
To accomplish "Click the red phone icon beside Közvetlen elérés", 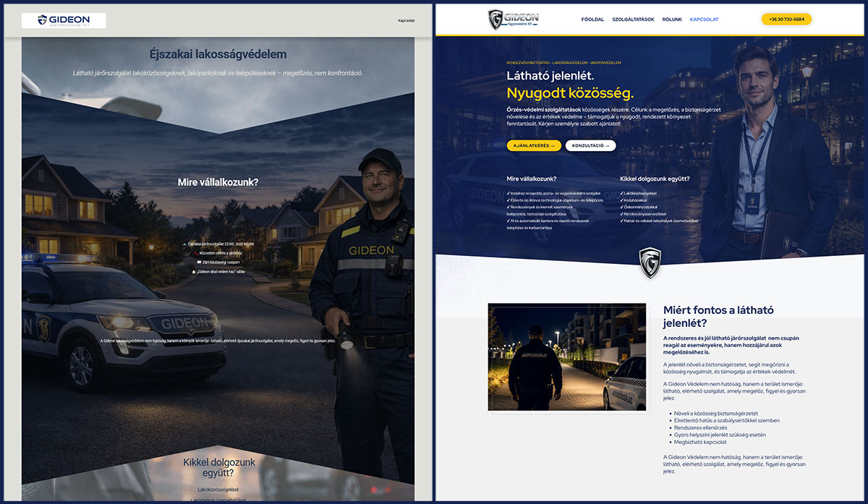I will (196, 253).
